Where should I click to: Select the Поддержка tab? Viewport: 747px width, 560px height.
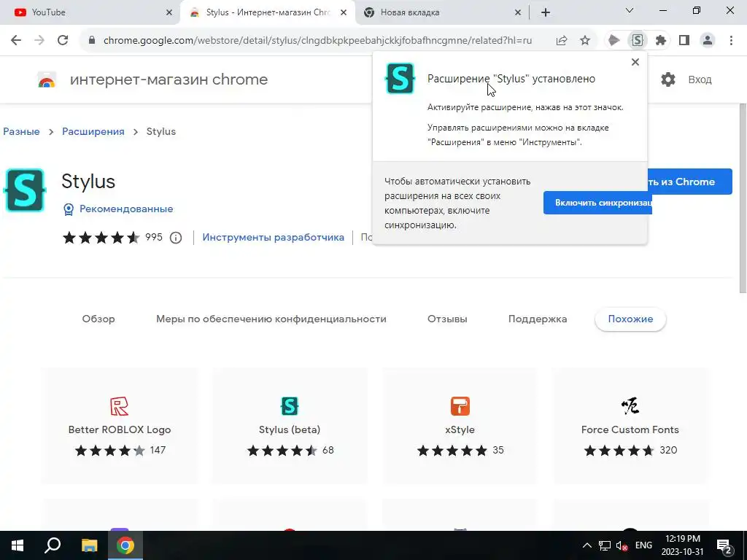tap(538, 319)
